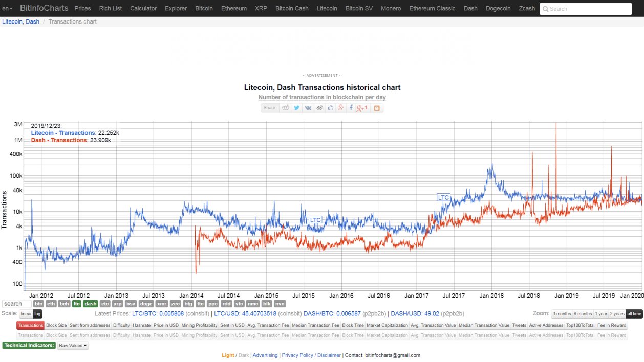The image size is (644, 362).
Task: Switch scale to linear
Action: (26, 314)
